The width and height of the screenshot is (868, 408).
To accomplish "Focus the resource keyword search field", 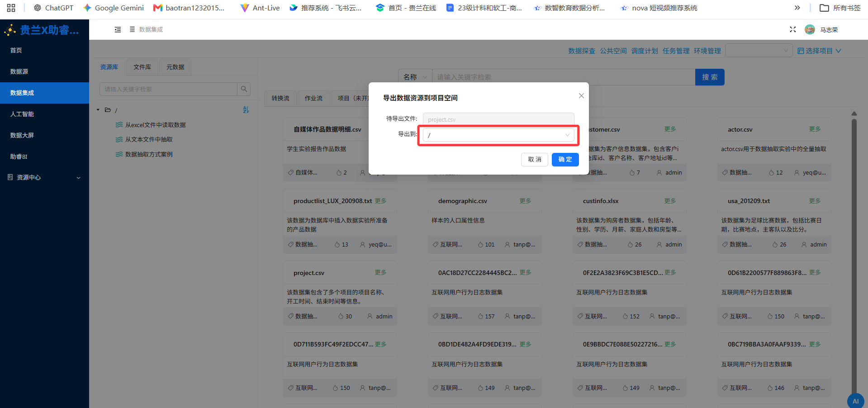I will 168,89.
